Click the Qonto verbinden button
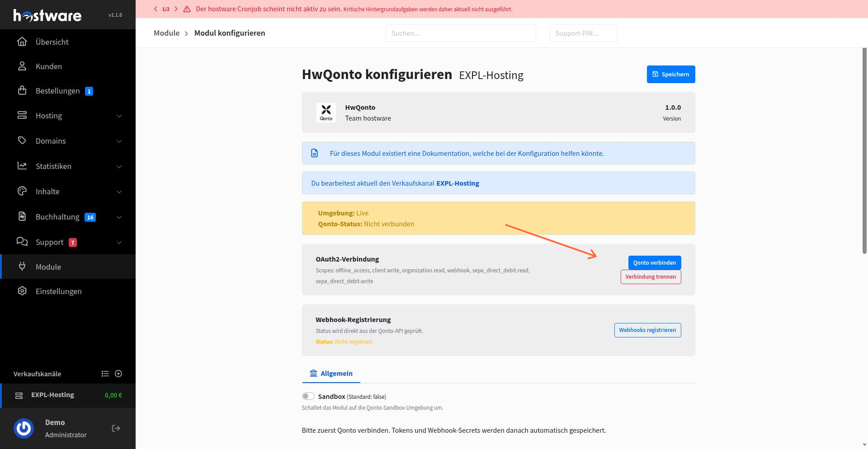This screenshot has height=449, width=868. [655, 262]
